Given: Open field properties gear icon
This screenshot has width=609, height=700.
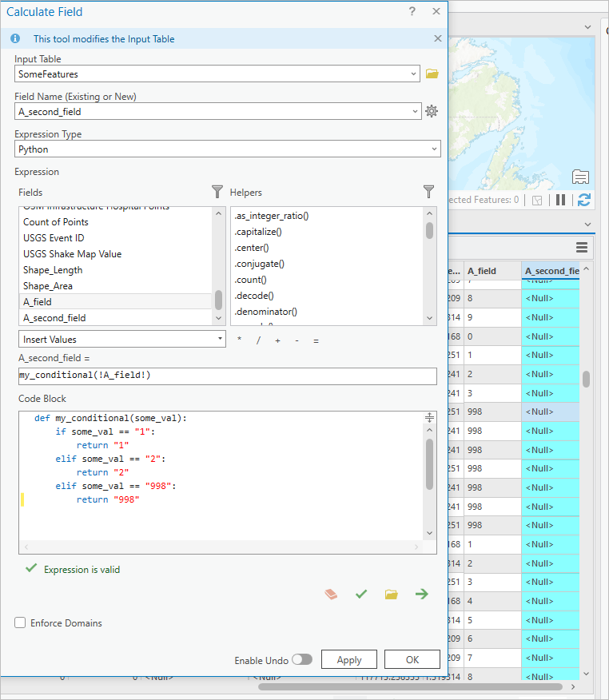Looking at the screenshot, I should point(432,111).
